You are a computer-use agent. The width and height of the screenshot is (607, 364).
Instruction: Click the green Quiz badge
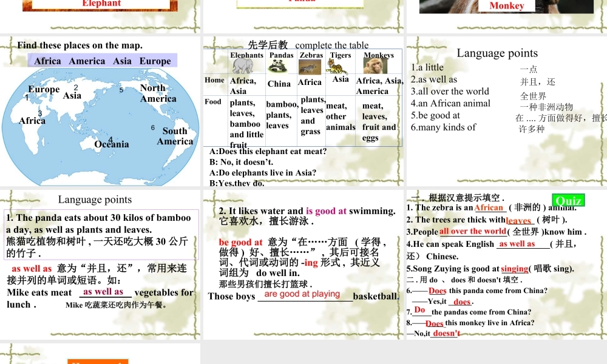point(568,200)
